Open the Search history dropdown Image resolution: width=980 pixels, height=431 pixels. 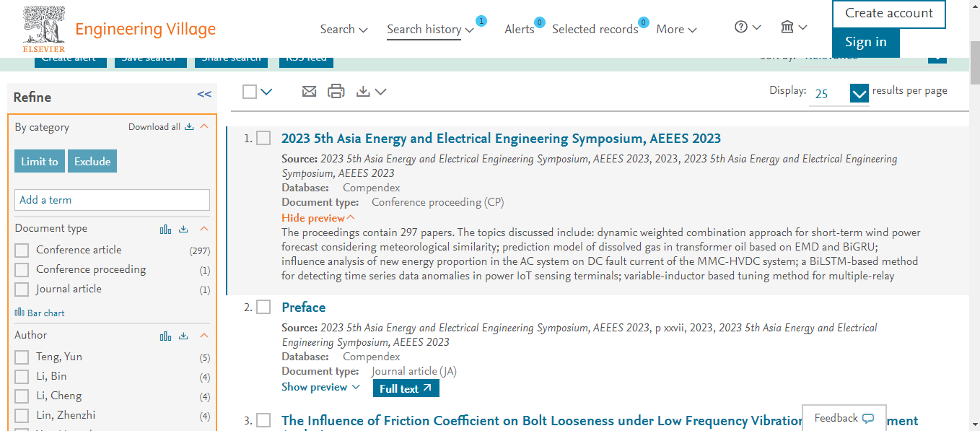pos(430,30)
